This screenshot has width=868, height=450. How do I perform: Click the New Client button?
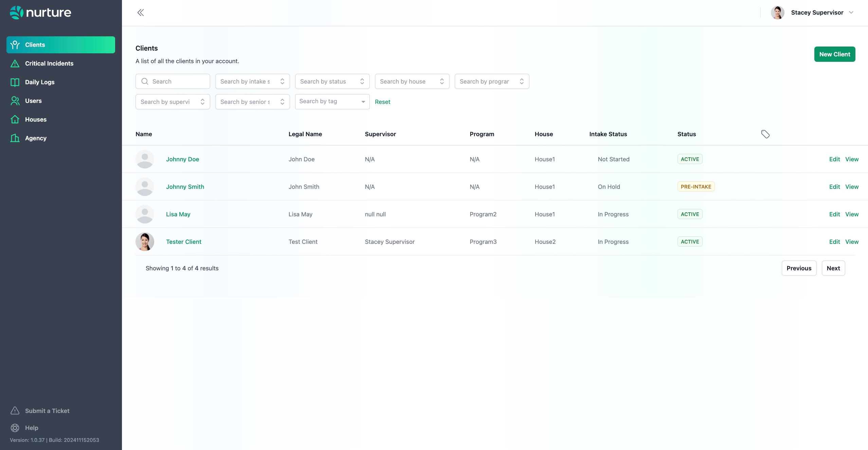[x=834, y=54]
